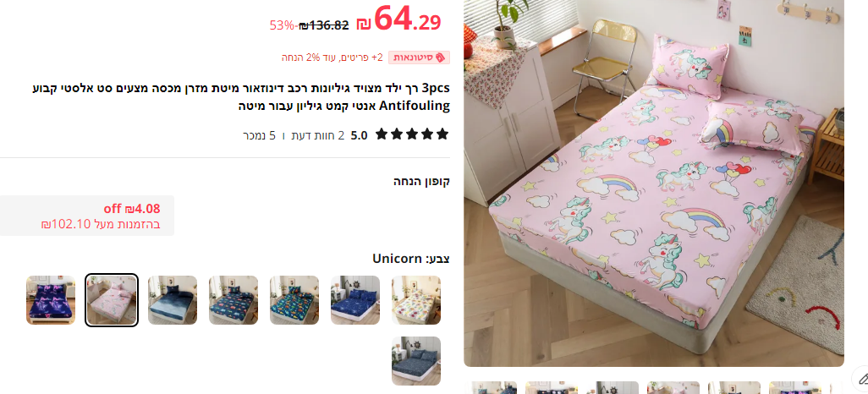Click the ₪4.08 off discount coupon
The height and width of the screenshot is (394, 868).
tap(87, 216)
